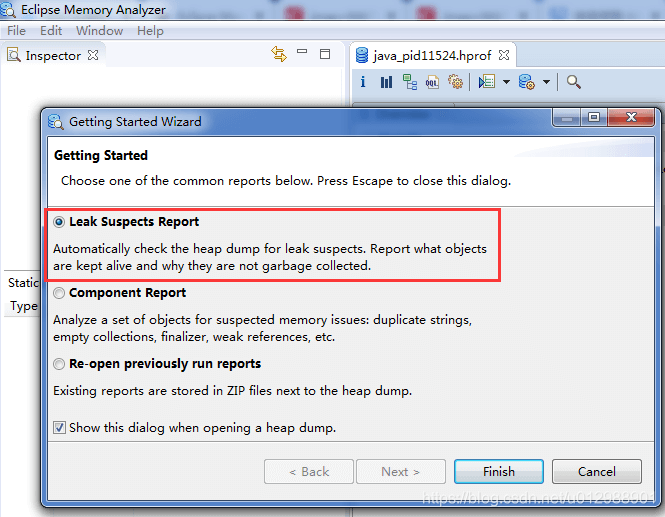
Task: Expand the reports dropdown arrow in toolbar
Action: click(506, 82)
